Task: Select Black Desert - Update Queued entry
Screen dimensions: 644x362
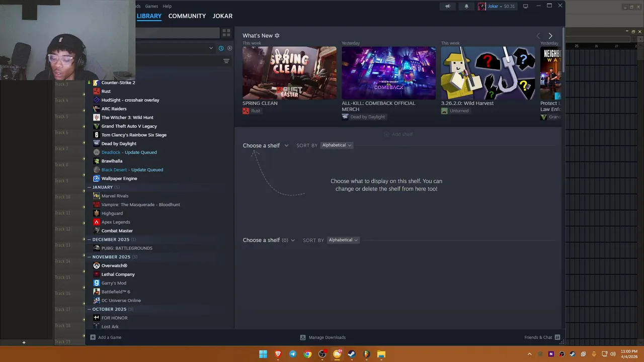Action: tap(132, 169)
